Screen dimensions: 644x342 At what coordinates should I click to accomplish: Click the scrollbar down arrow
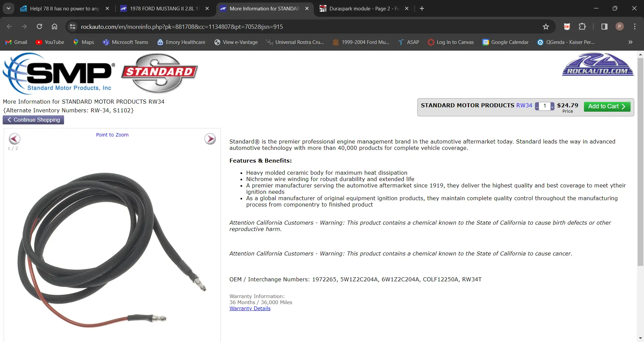tap(640, 338)
